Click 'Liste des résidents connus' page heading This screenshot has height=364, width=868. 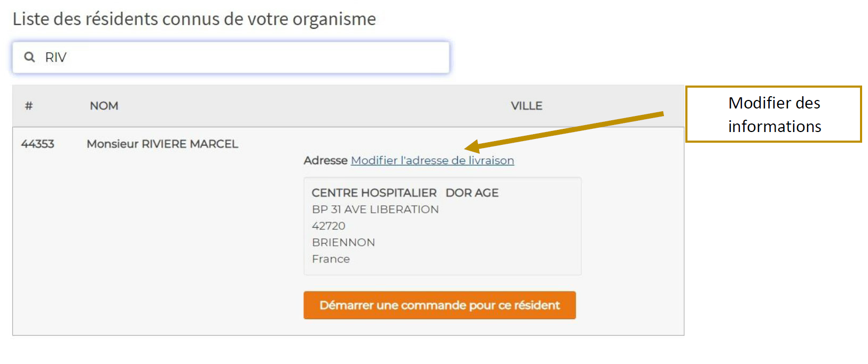click(x=194, y=19)
